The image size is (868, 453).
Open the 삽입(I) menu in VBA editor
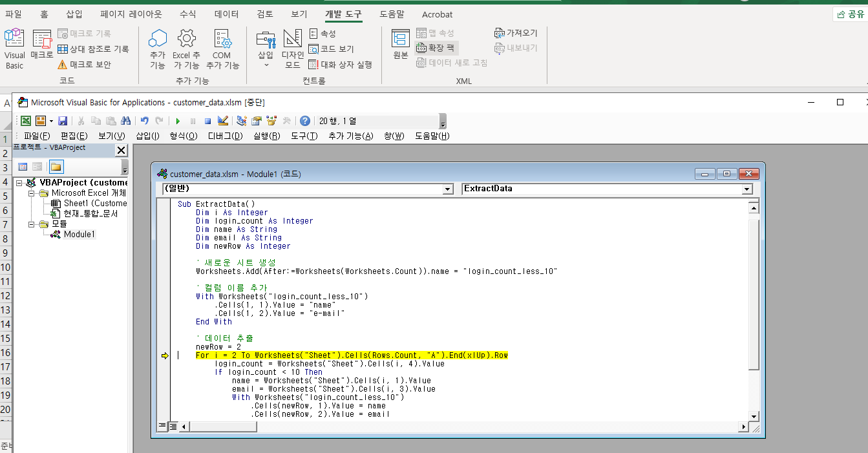click(x=147, y=136)
